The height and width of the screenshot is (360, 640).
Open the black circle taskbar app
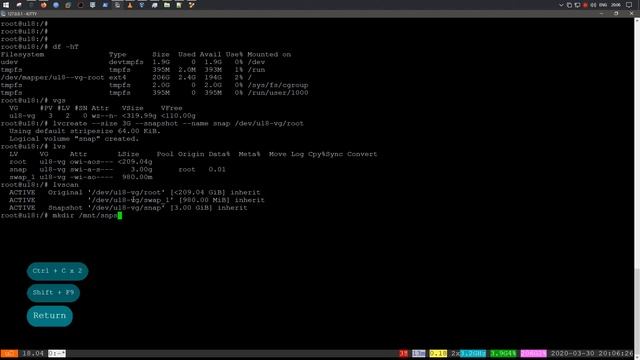(x=80, y=5)
